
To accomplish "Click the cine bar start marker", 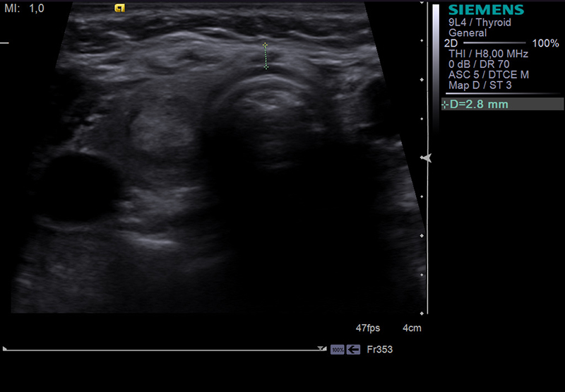I will coord(5,348).
